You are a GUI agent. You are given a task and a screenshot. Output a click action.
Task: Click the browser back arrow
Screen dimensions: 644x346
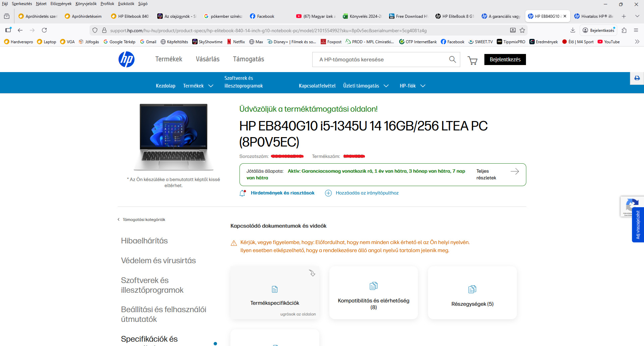pos(20,30)
